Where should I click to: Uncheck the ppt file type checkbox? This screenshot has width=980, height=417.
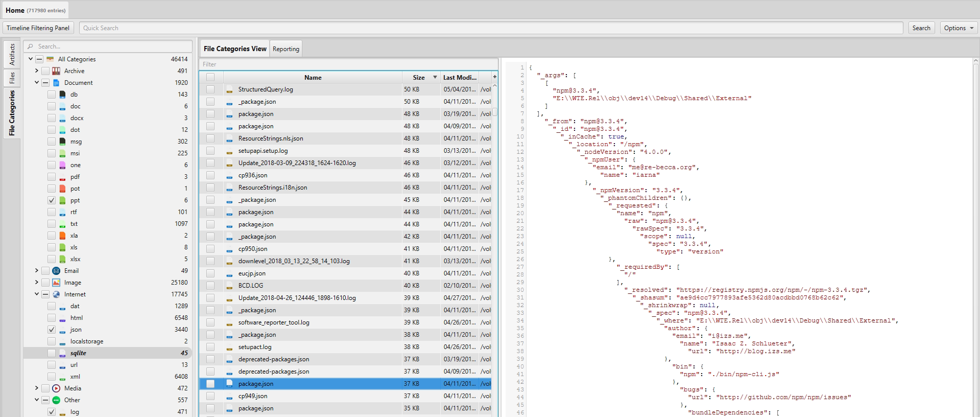52,200
